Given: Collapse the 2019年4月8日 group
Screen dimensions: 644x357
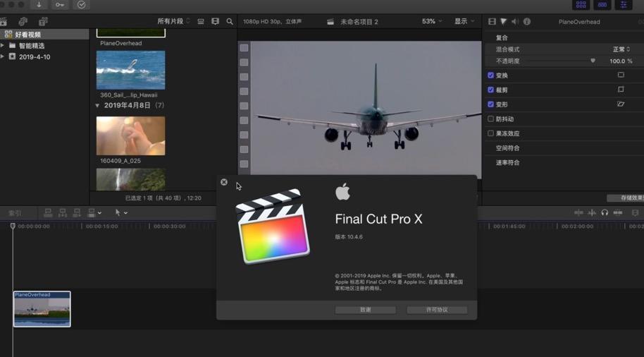Looking at the screenshot, I should [97, 105].
